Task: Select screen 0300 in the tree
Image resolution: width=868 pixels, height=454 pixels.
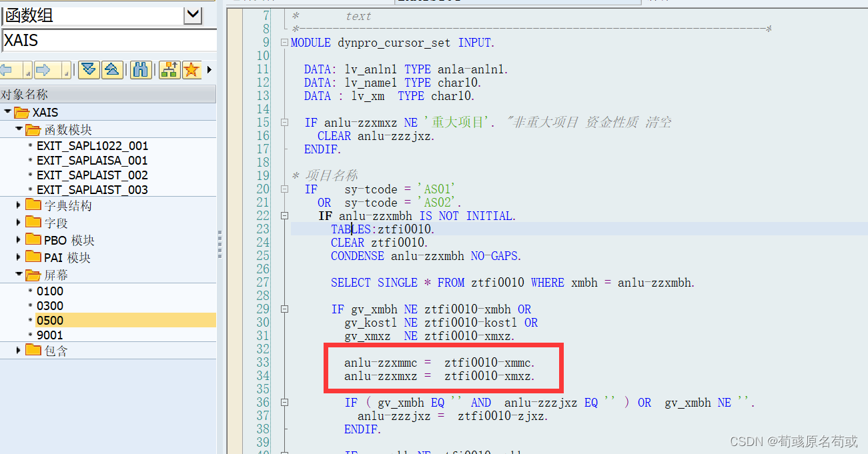Action: [x=50, y=305]
